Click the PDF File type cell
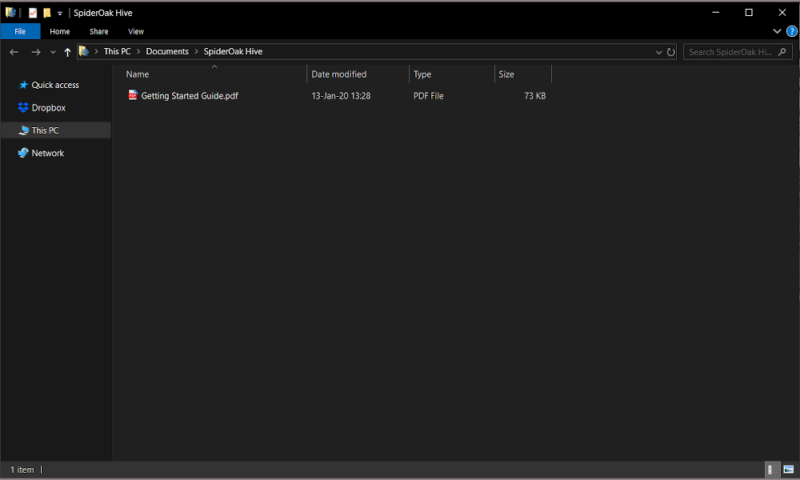Viewport: 800px width, 480px height. pyautogui.click(x=428, y=96)
